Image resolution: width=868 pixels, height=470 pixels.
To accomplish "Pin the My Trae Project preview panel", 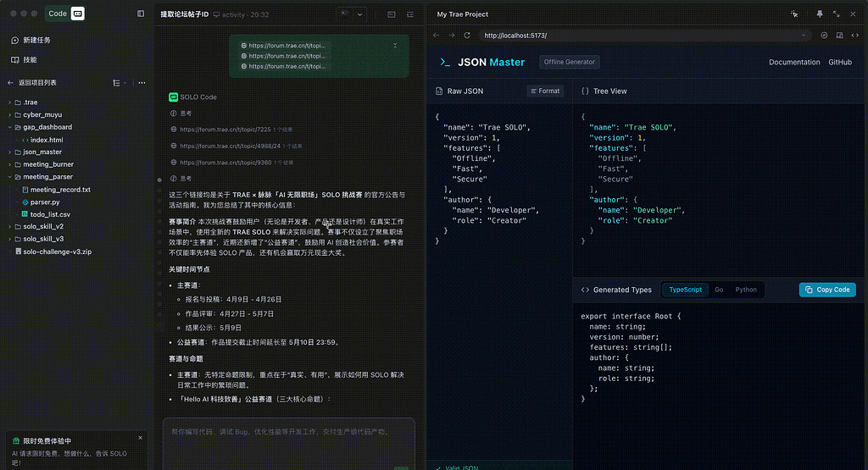I will [x=820, y=14].
